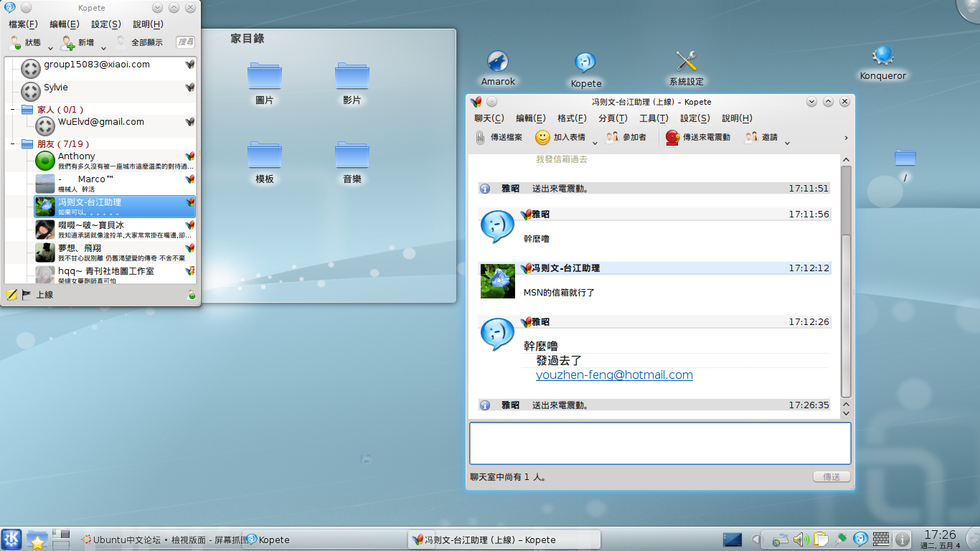Launch the Kopete desktop icon
Viewport: 980px width, 551px height.
tap(585, 70)
